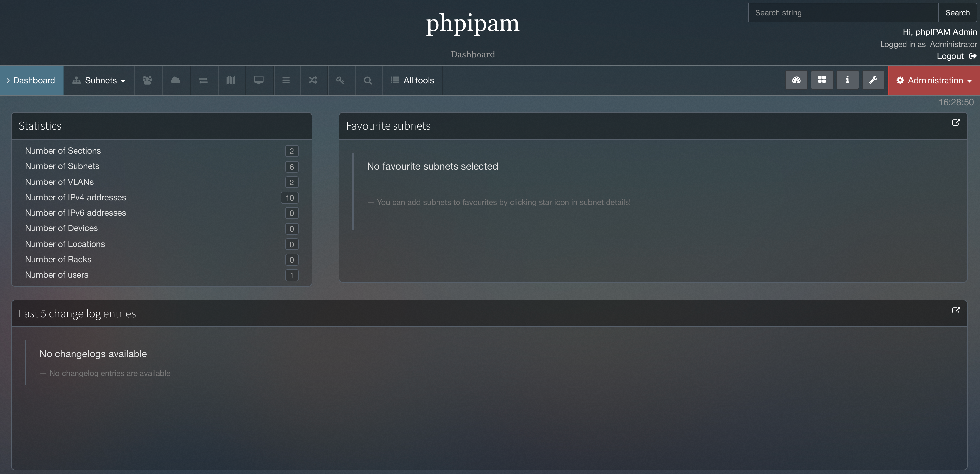Click the wrench/tools icon
Screen dimensions: 980x474
point(873,79)
